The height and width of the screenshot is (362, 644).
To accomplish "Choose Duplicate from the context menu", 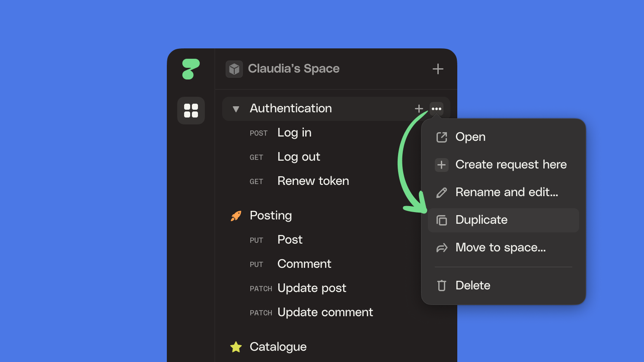I will click(481, 220).
